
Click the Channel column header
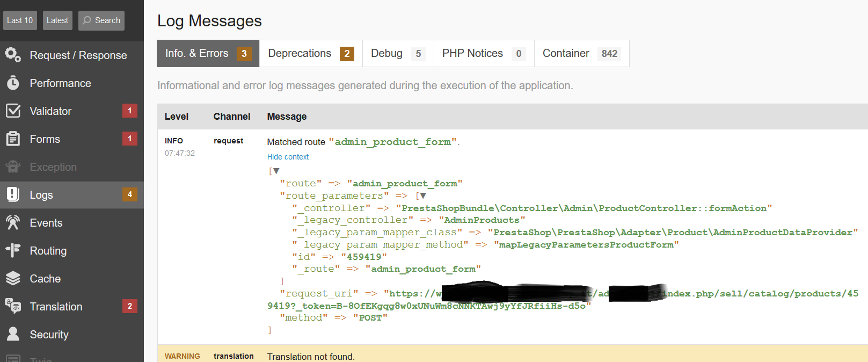tap(231, 117)
